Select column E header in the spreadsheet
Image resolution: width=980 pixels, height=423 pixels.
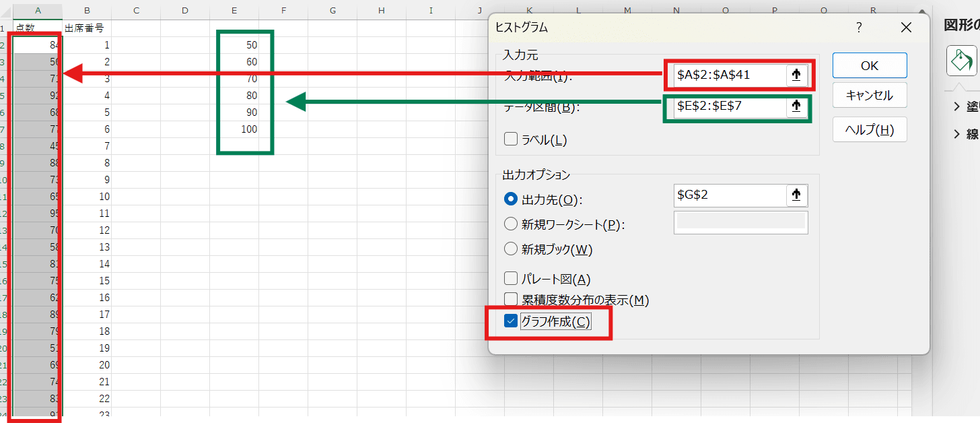tap(234, 10)
